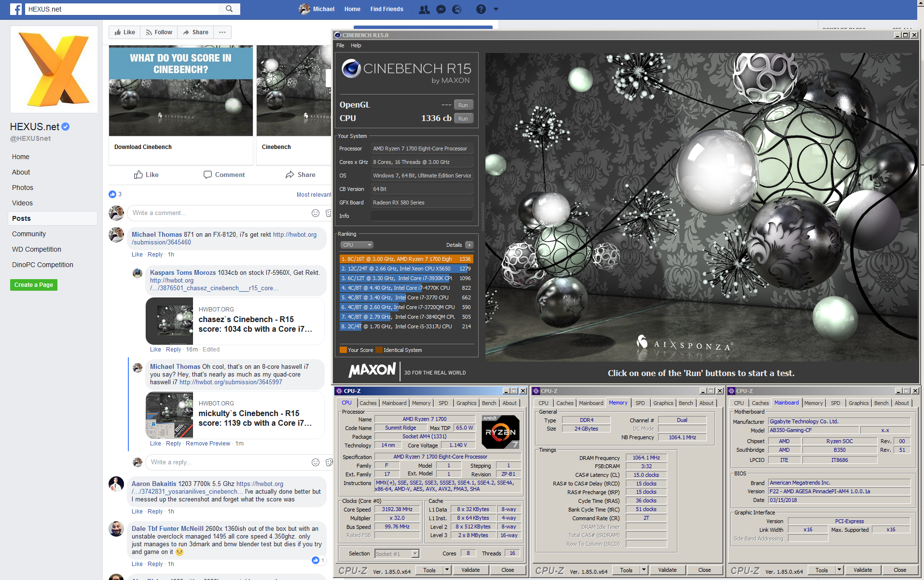Open chasez's Cinebench hwbot link preview

pyautogui.click(x=235, y=321)
